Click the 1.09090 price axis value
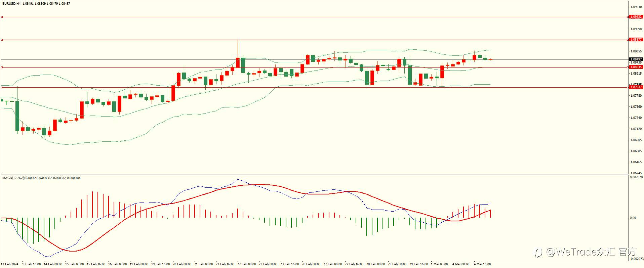Screen dimensions: 644x268 (636, 29)
